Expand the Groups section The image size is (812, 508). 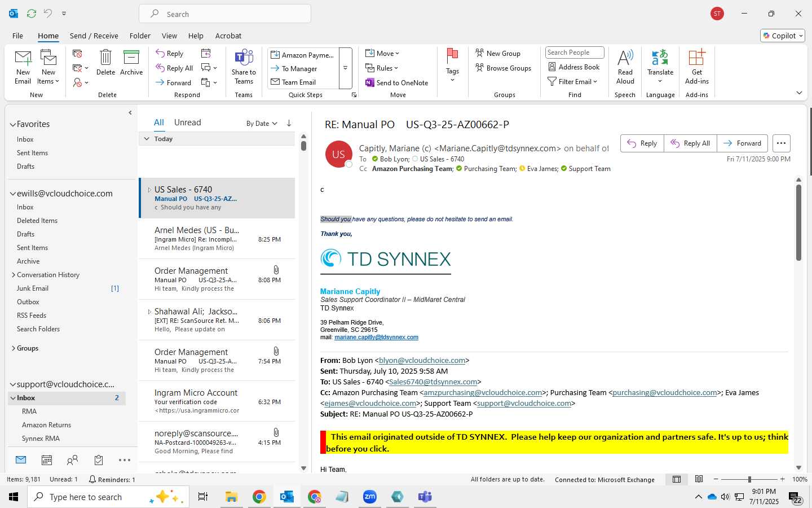coord(13,348)
